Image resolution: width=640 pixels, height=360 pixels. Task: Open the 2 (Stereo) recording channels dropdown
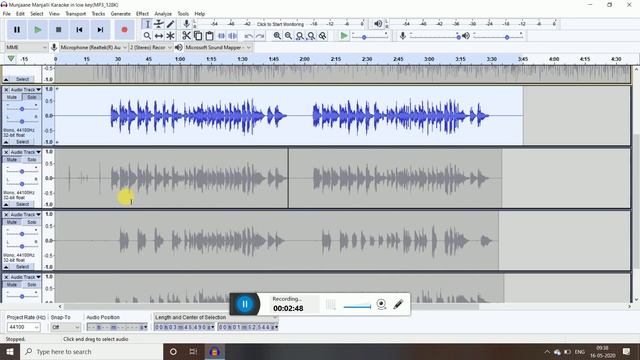[151, 47]
